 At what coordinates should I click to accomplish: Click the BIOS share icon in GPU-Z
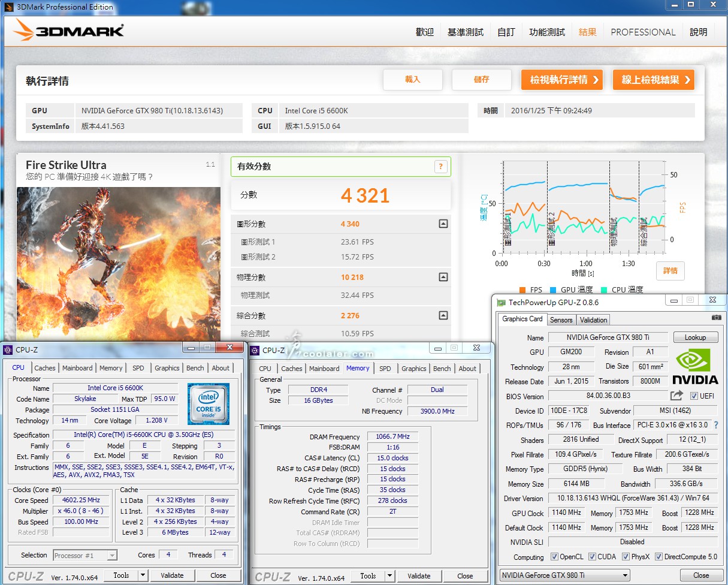tap(676, 396)
